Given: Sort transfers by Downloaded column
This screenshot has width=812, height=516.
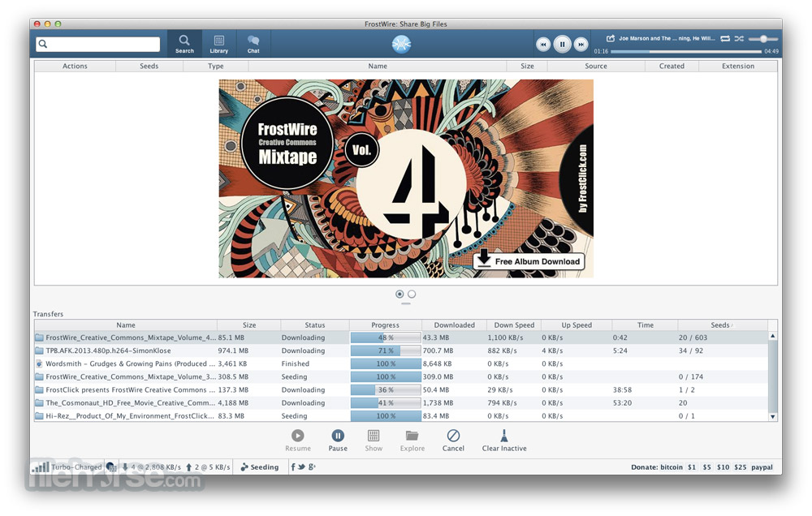Looking at the screenshot, I should pos(454,325).
